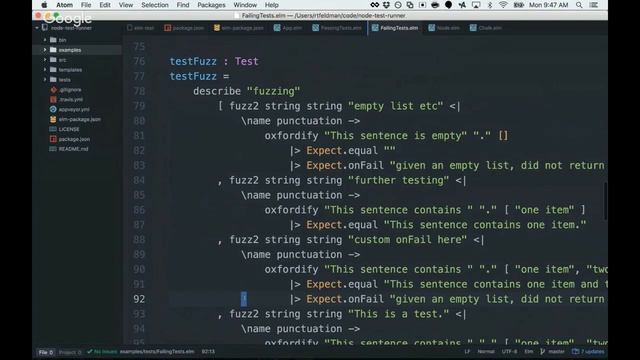Open appveyor.yml in the tree view
Image resolution: width=640 pixels, height=360 pixels.
click(74, 109)
